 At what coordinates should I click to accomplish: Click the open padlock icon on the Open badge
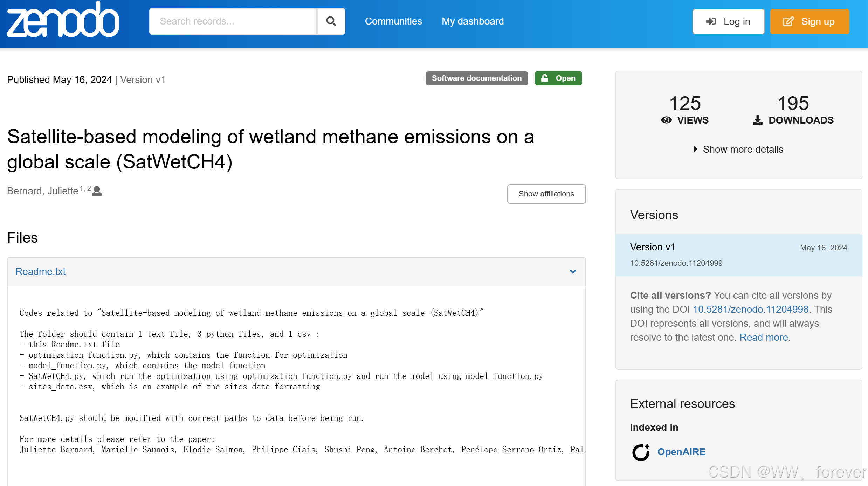545,78
